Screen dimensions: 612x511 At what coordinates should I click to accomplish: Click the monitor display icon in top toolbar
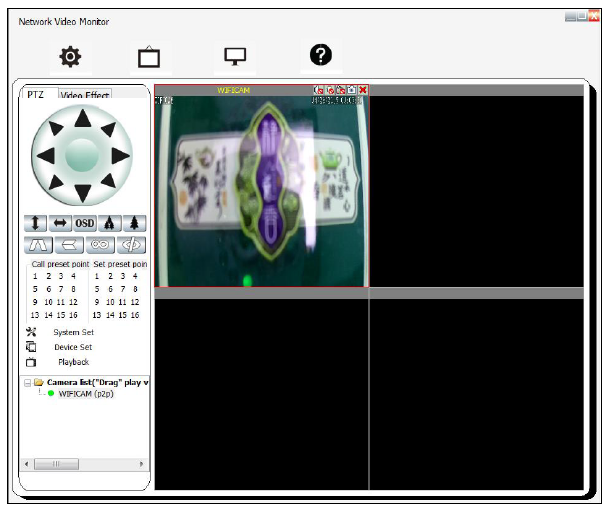tap(235, 57)
